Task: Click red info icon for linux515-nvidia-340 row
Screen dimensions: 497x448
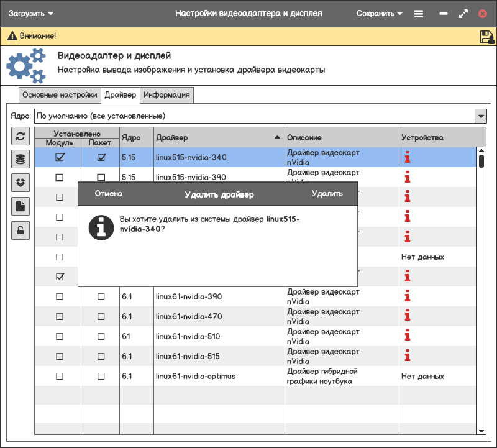Action: coord(408,157)
